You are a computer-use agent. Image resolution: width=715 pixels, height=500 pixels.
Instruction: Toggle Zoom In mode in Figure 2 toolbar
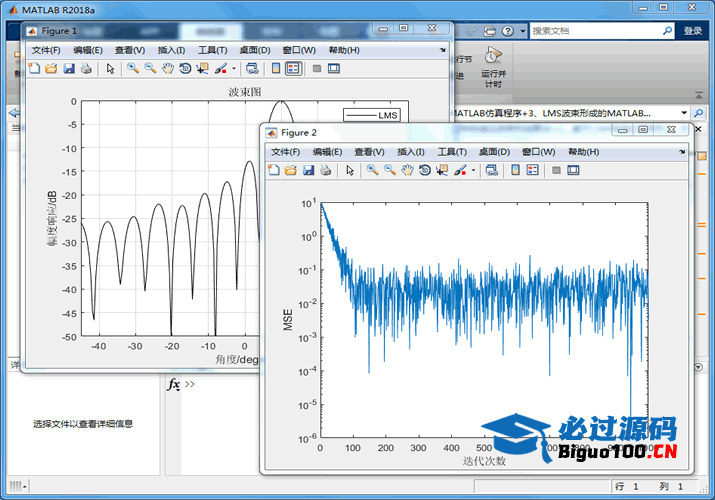373,170
